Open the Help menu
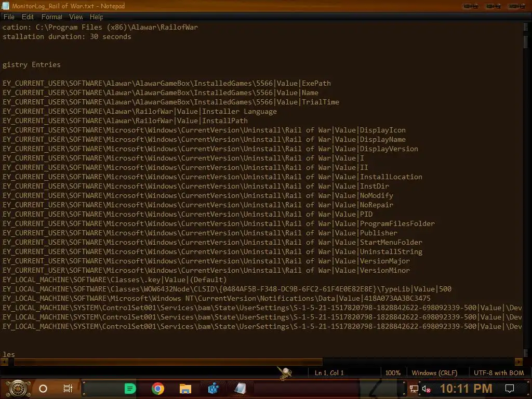This screenshot has width=532, height=399. [96, 17]
